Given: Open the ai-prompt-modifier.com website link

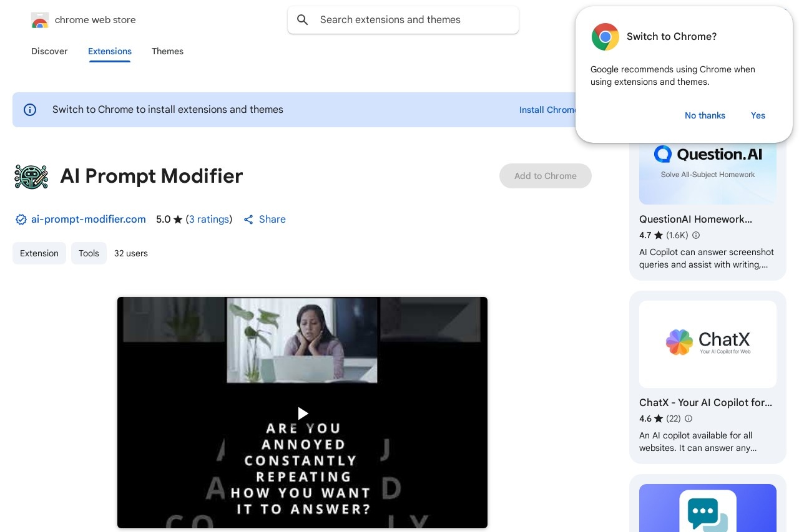Looking at the screenshot, I should tap(89, 220).
